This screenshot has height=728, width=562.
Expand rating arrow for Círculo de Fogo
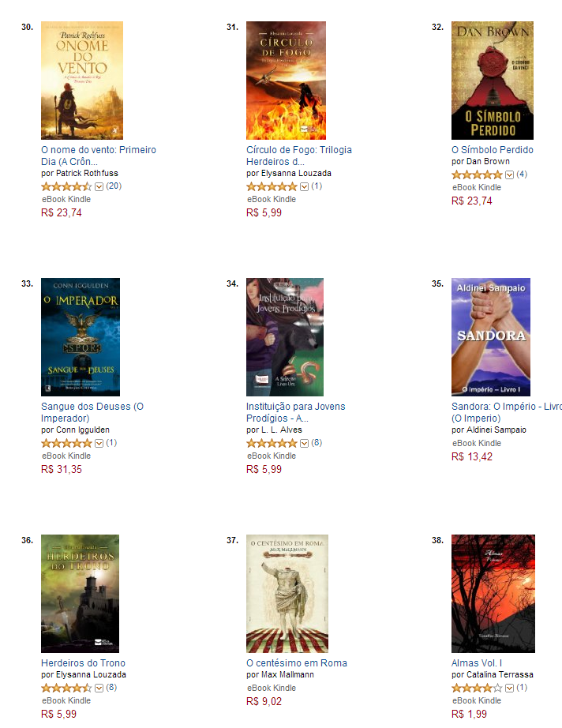click(304, 186)
